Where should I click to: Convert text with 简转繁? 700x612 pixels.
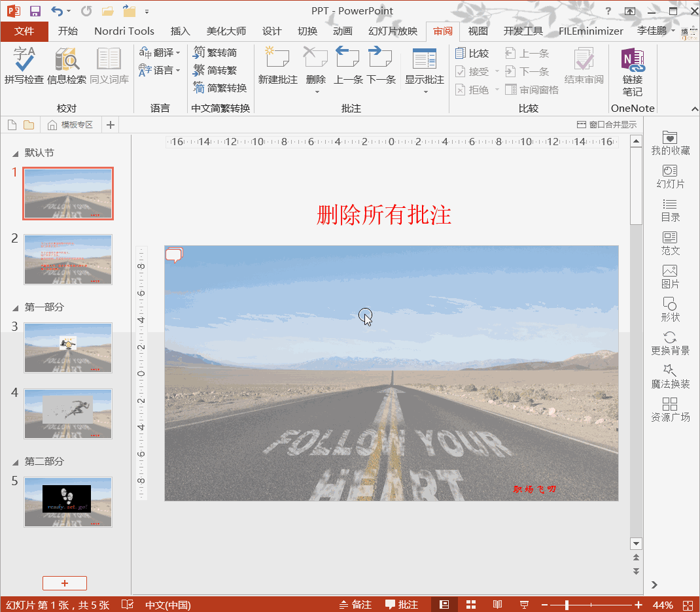coord(215,70)
